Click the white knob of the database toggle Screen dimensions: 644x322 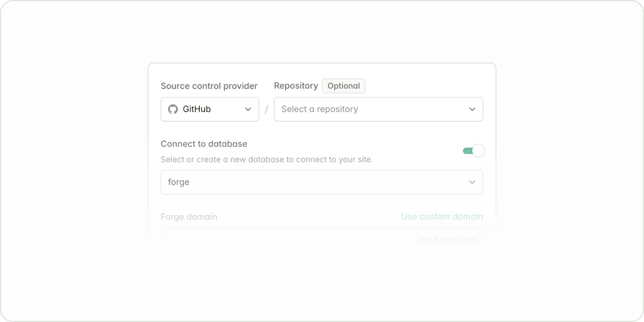pyautogui.click(x=478, y=151)
